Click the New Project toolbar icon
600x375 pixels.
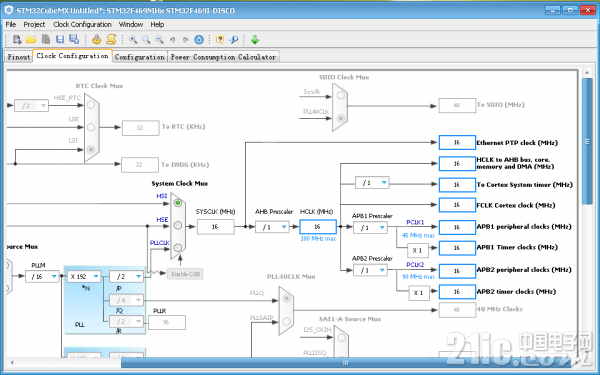tap(17, 39)
